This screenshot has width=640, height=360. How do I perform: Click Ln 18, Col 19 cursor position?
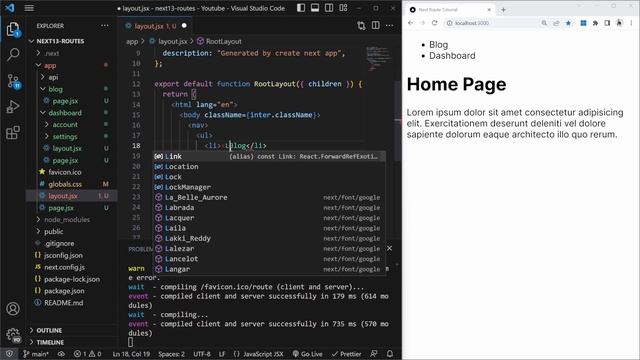(131, 354)
